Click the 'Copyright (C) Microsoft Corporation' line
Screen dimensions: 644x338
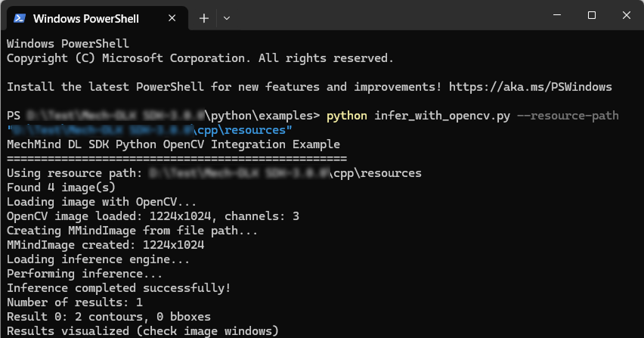200,58
